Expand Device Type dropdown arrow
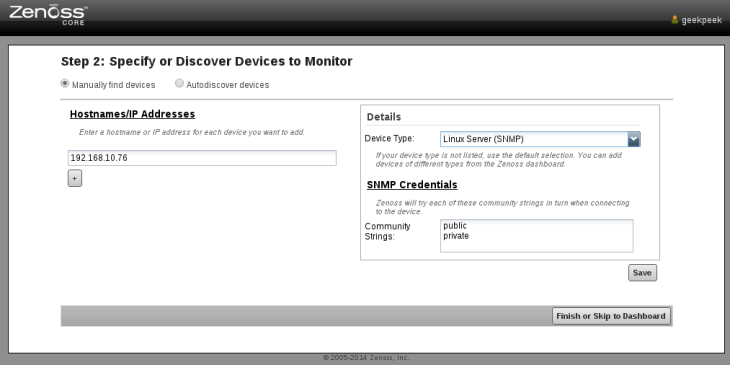The width and height of the screenshot is (730, 365). [x=634, y=139]
